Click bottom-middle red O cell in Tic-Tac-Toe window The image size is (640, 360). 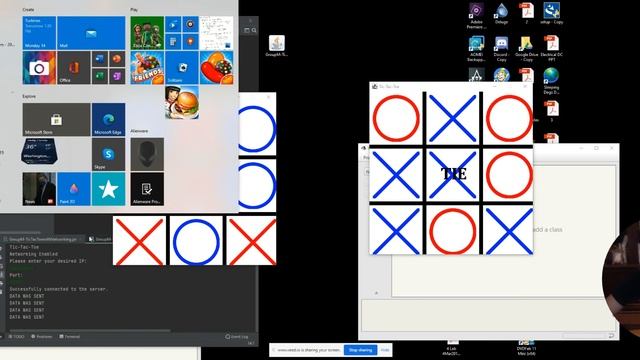click(453, 231)
